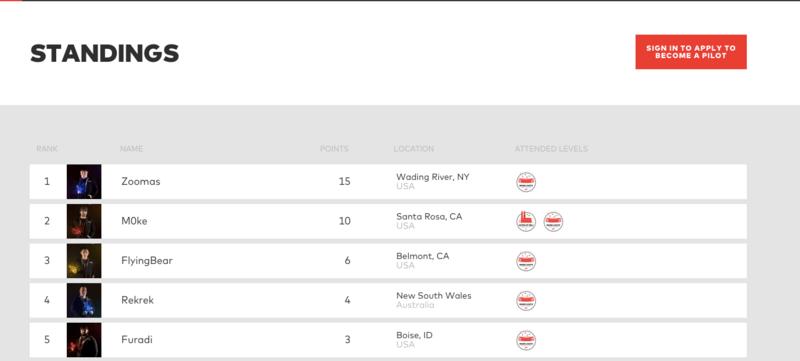This screenshot has width=800, height=361.
Task: Click Zoomas's attended level badge
Action: pyautogui.click(x=526, y=182)
